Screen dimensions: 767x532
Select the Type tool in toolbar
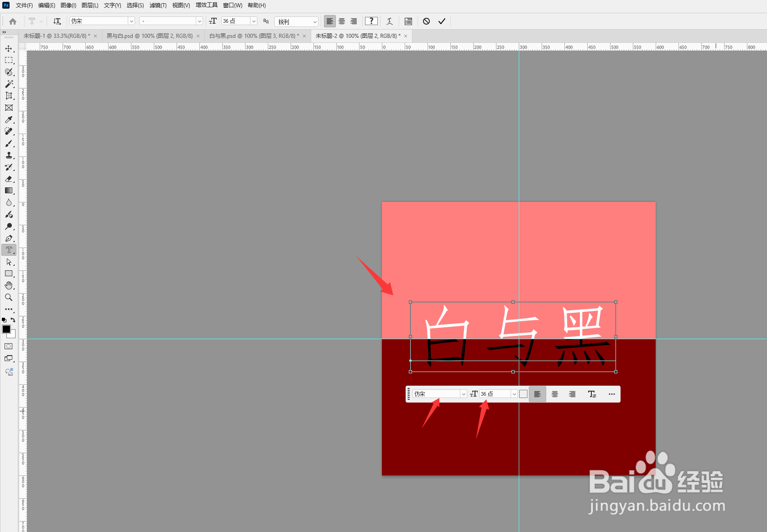9,250
